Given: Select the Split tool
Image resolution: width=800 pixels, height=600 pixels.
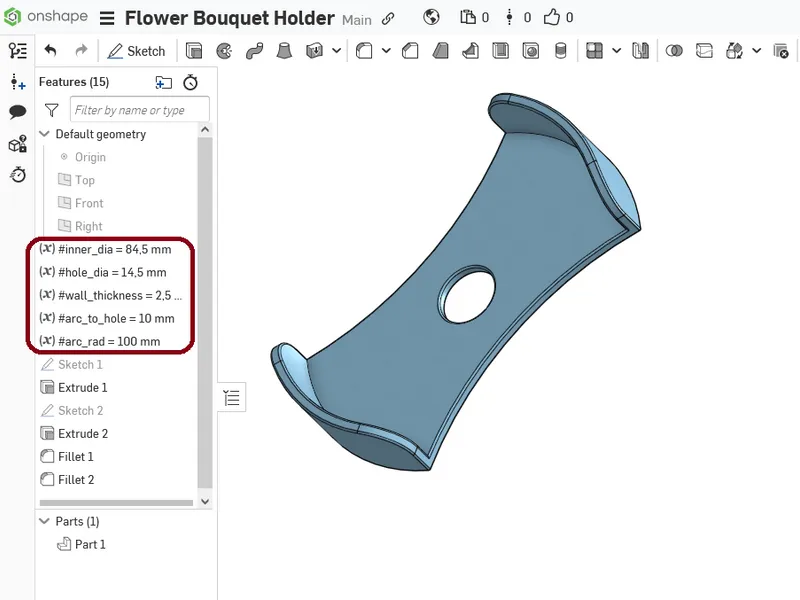Looking at the screenshot, I should tap(704, 51).
